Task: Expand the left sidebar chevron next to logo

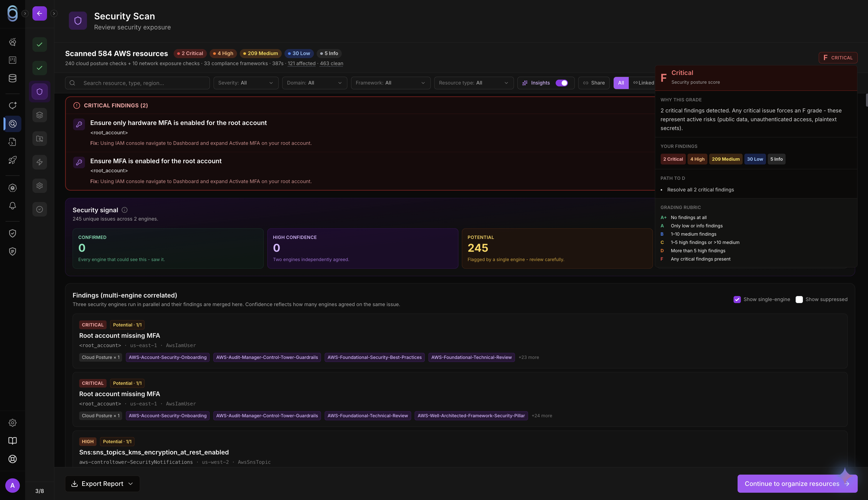Action: pyautogui.click(x=25, y=13)
